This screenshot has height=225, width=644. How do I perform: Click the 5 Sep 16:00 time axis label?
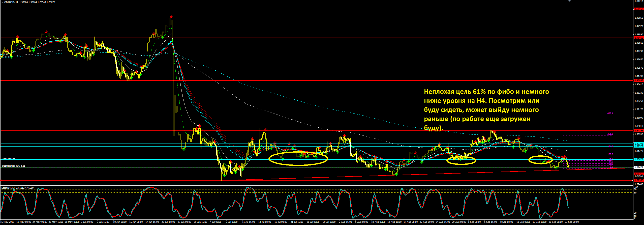490,222
